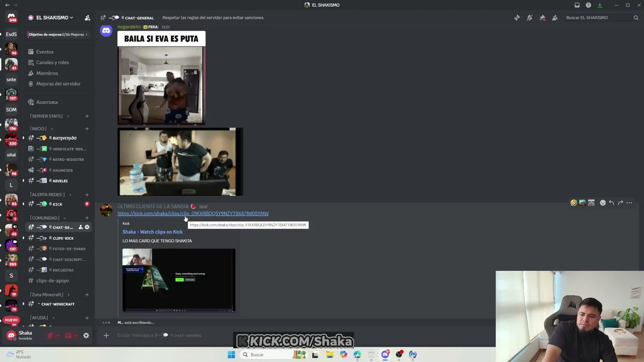Create invite for chat-general channel
Image resolution: width=644 pixels, height=362 pixels.
[80, 227]
